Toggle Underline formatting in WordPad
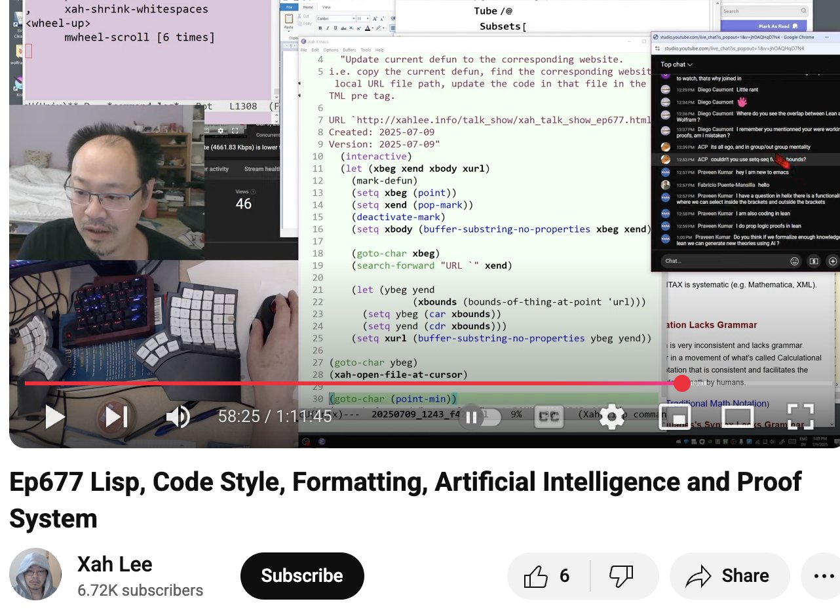The image size is (840, 616). point(335,28)
